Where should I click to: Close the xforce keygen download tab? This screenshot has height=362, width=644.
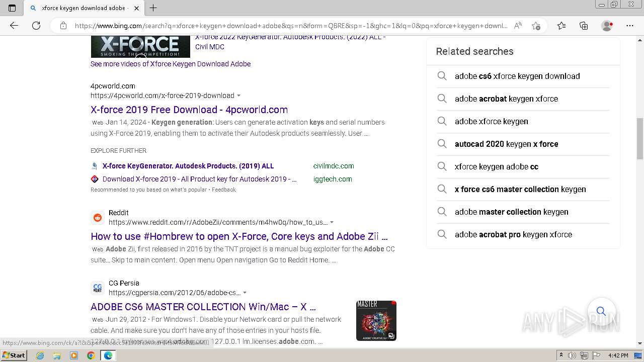136,8
